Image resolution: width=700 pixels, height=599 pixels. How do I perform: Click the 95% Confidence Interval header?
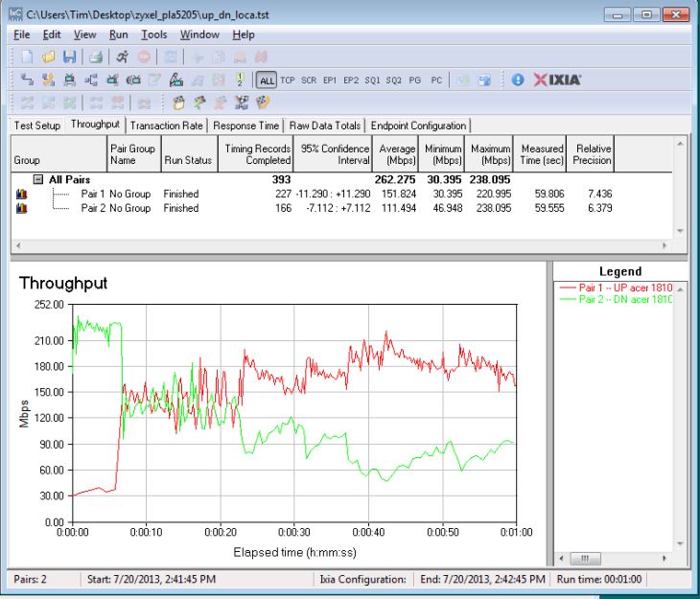333,154
